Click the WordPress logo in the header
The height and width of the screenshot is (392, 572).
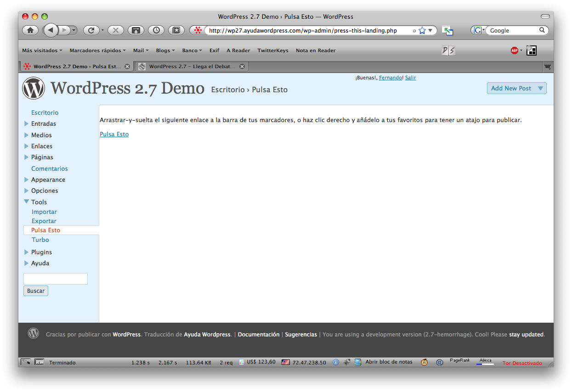[x=34, y=88]
